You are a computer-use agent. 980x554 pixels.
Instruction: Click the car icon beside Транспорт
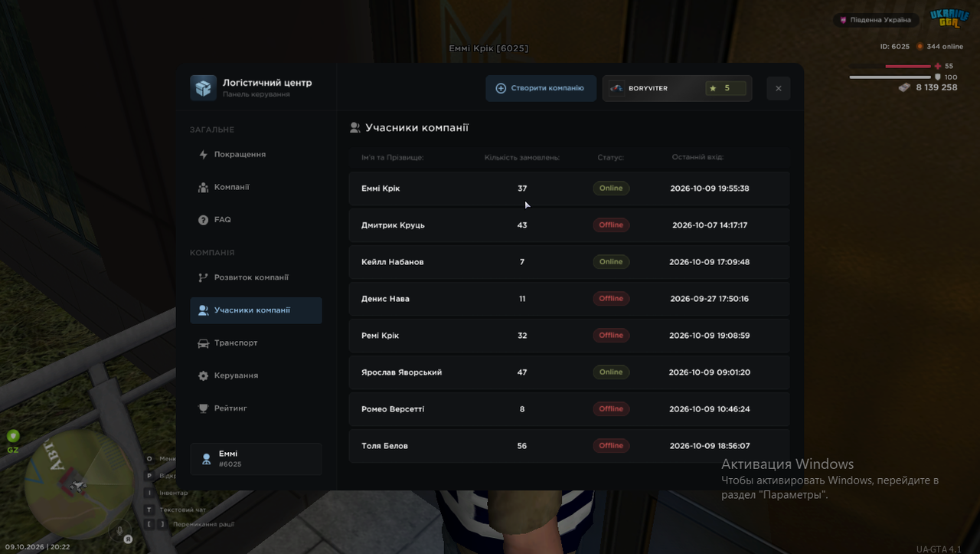tap(203, 343)
